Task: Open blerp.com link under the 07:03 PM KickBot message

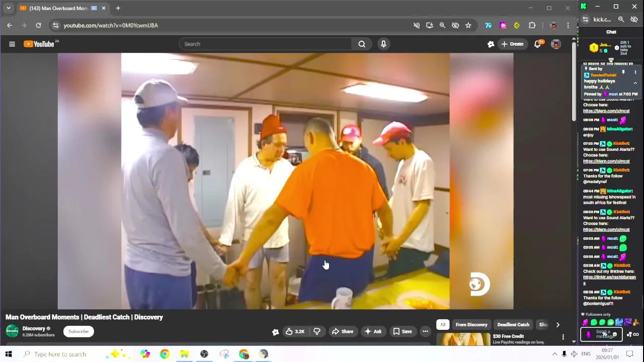Action: click(606, 161)
